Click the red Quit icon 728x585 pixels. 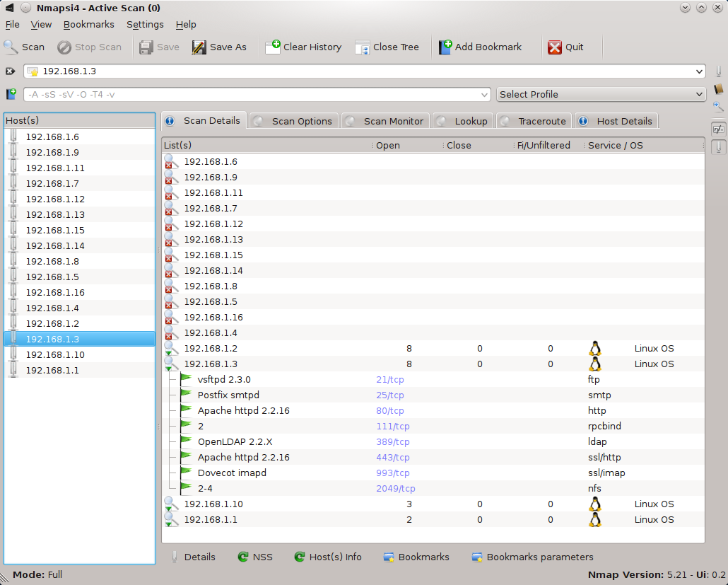[x=555, y=47]
